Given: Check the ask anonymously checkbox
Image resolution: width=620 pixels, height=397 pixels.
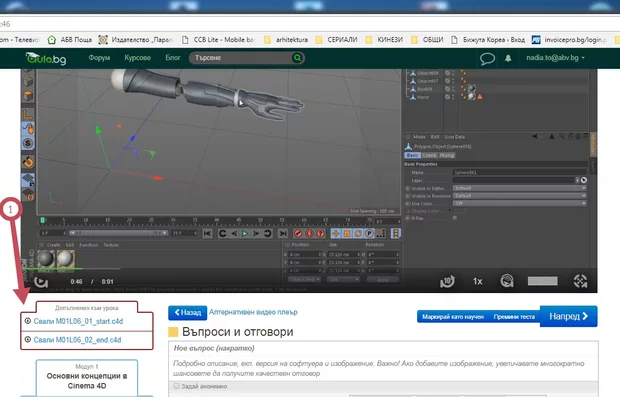Looking at the screenshot, I should click(176, 386).
